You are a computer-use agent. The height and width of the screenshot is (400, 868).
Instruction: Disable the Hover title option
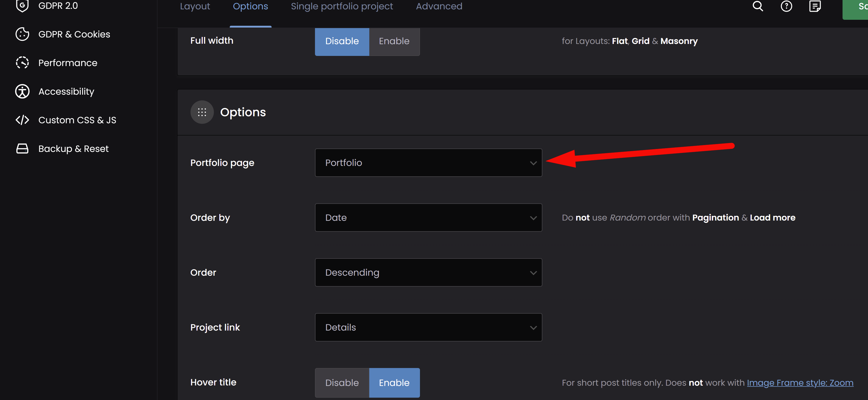tap(342, 383)
